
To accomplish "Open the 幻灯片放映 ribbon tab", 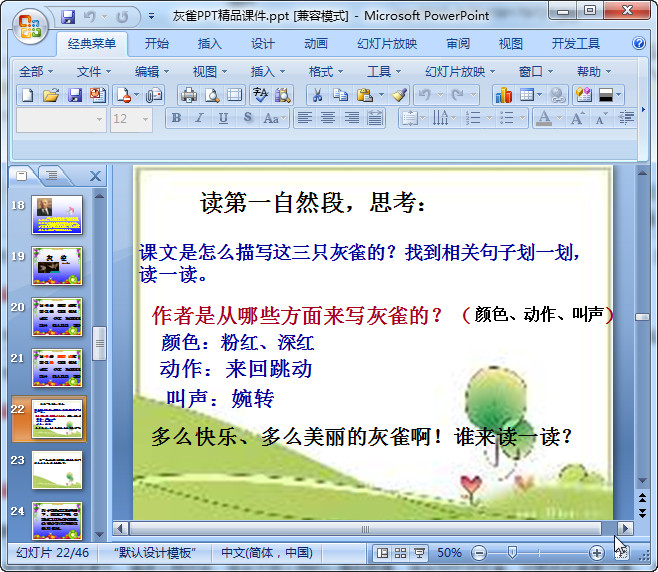I will tap(387, 44).
